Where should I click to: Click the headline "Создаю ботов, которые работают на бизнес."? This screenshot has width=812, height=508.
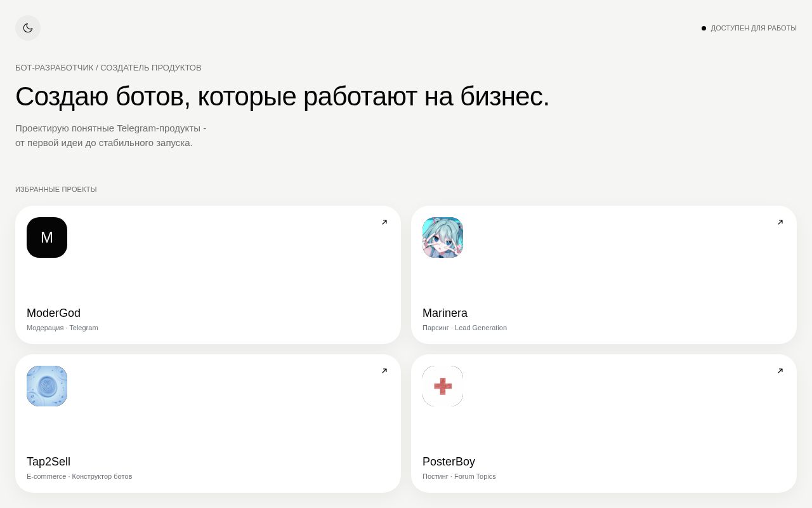click(282, 97)
